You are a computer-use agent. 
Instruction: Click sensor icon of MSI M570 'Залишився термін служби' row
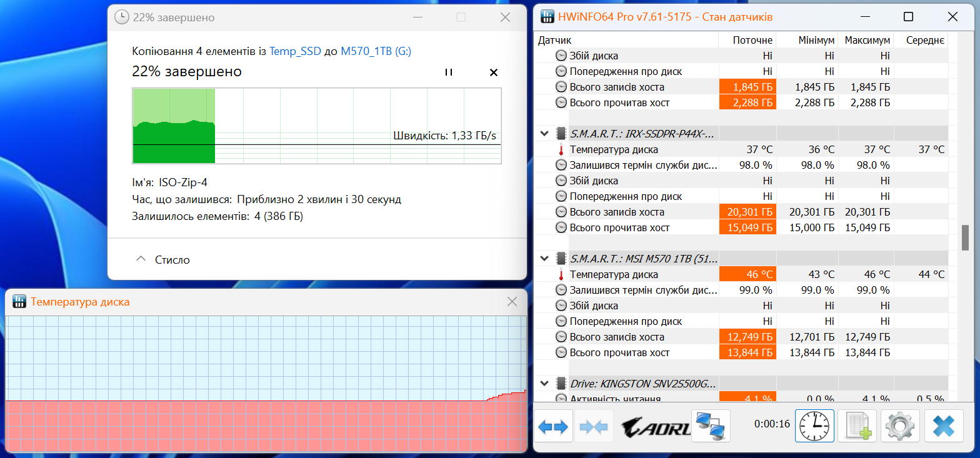click(561, 290)
